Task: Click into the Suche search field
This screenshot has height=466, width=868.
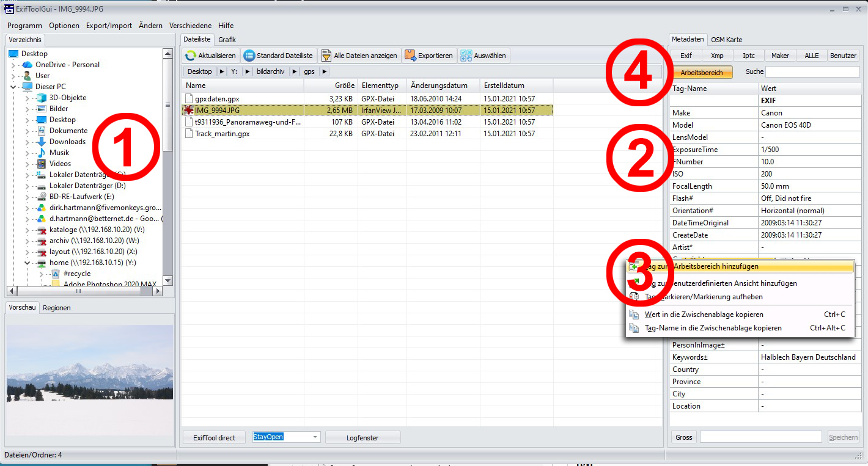Action: click(x=812, y=72)
